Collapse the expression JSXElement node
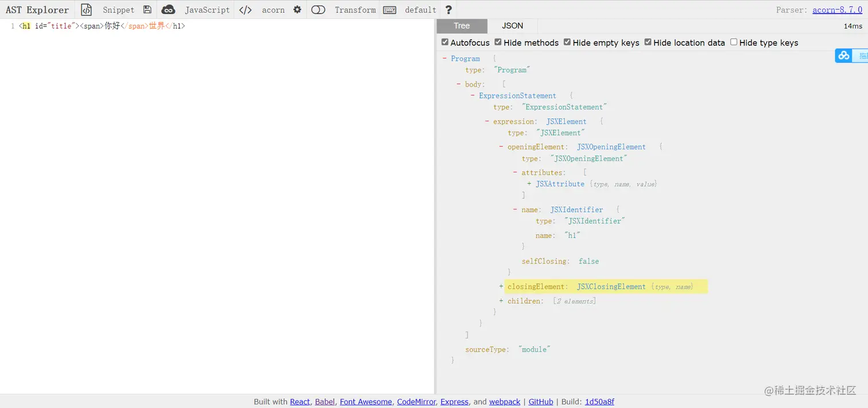This screenshot has width=868, height=408. [487, 121]
